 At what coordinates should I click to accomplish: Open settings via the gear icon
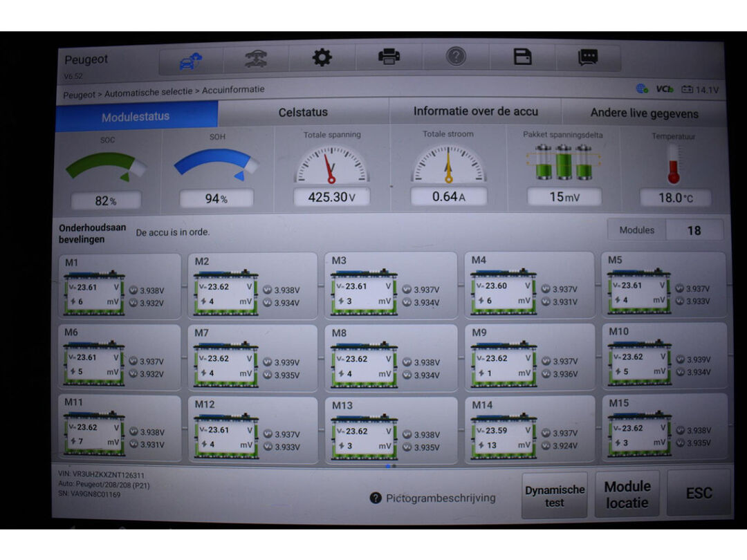click(322, 58)
